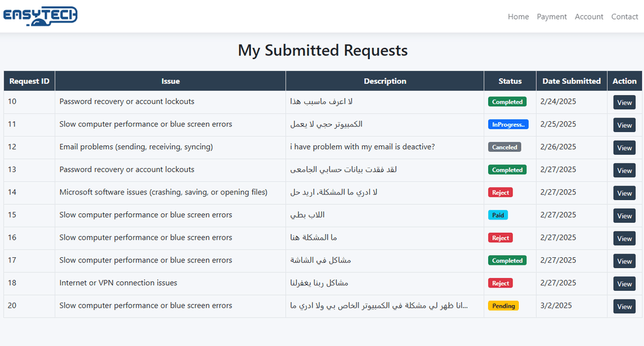Select the Paid status badge
This screenshot has width=644, height=346.
tap(498, 215)
